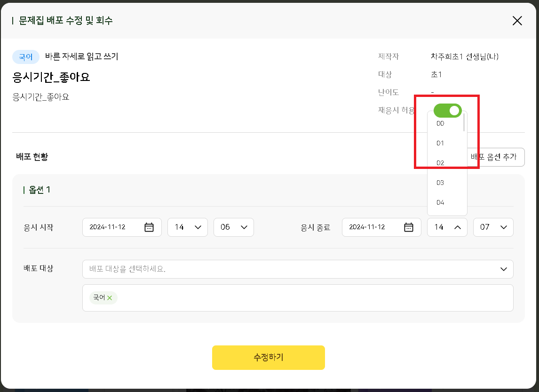Click the hour list scrollbar thumb
The width and height of the screenshot is (539, 392).
click(x=464, y=122)
